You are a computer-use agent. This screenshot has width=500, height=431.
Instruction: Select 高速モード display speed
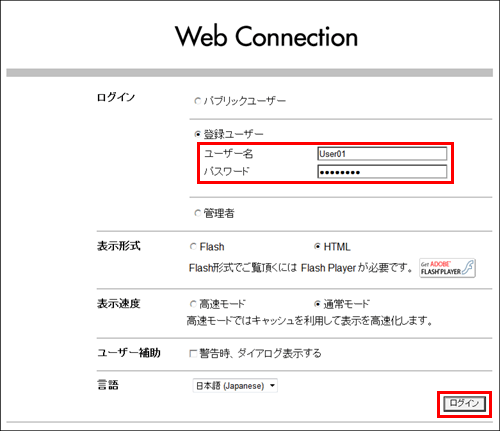coord(193,304)
